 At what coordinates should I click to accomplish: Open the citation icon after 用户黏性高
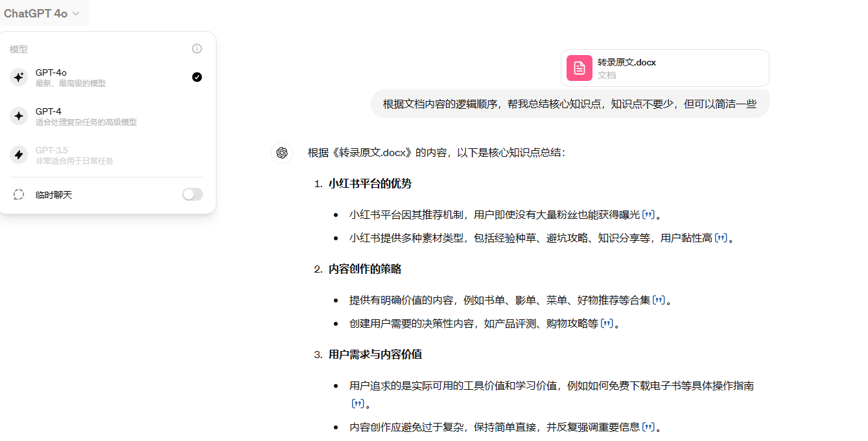[721, 238]
